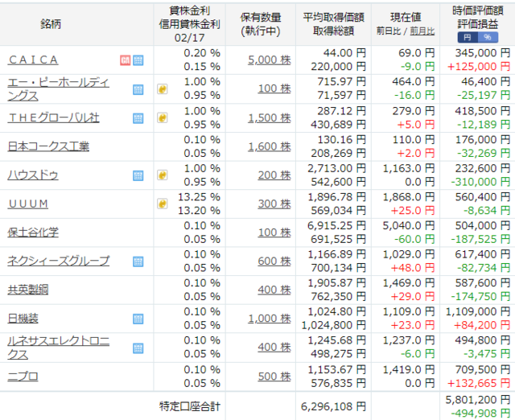The width and height of the screenshot is (515, 420).
Task: Switch valuation display to %
Action: click(488, 37)
